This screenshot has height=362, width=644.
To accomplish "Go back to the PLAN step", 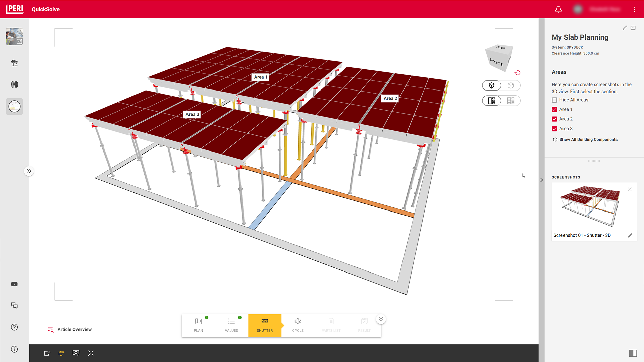I will 198,325.
